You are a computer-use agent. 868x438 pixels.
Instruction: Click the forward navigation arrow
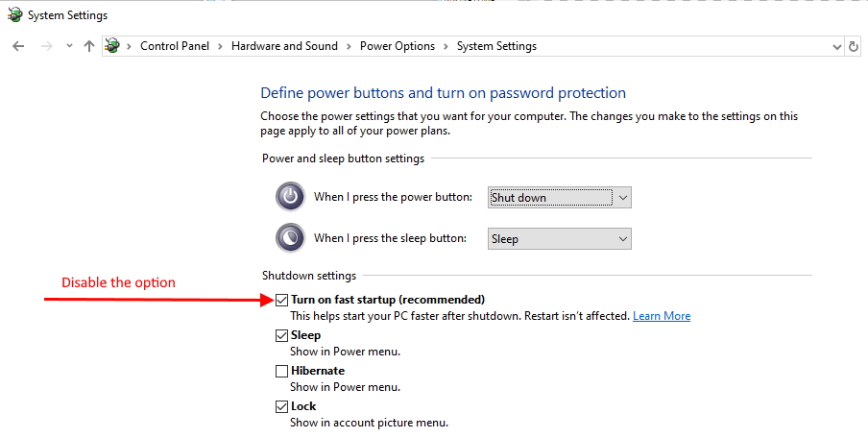pyautogui.click(x=47, y=46)
